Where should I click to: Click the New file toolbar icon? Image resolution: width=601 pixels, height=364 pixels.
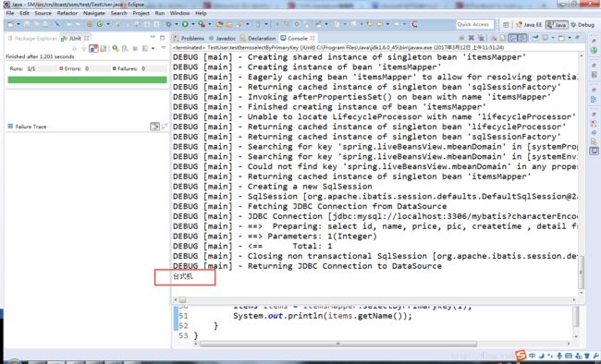[10, 24]
